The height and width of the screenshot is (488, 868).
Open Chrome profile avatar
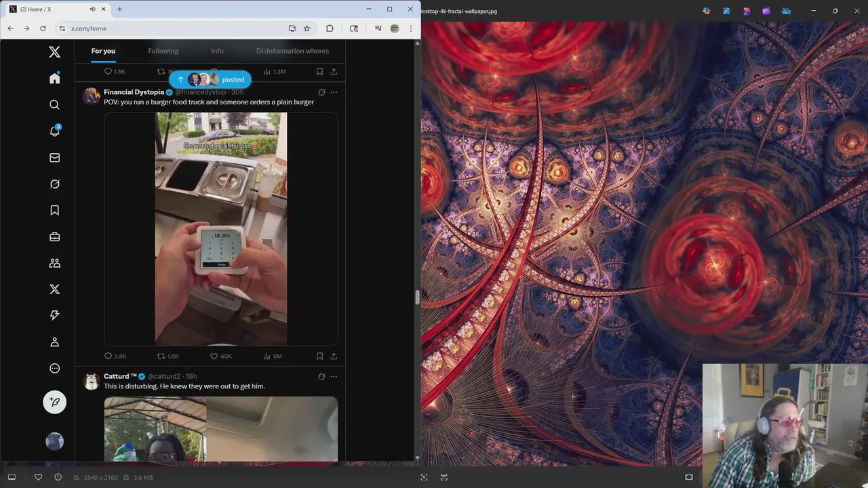coord(395,28)
